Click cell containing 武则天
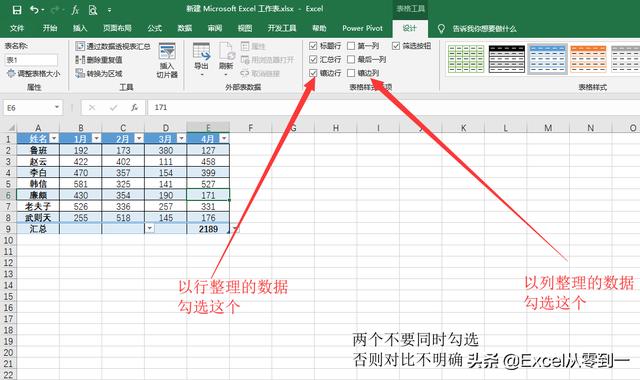This screenshot has width=640, height=380. point(38,218)
